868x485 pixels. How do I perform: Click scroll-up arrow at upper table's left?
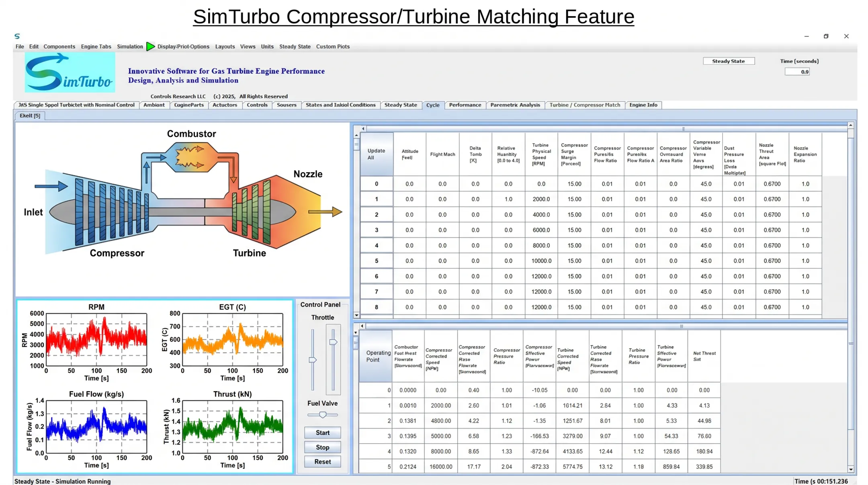(356, 135)
